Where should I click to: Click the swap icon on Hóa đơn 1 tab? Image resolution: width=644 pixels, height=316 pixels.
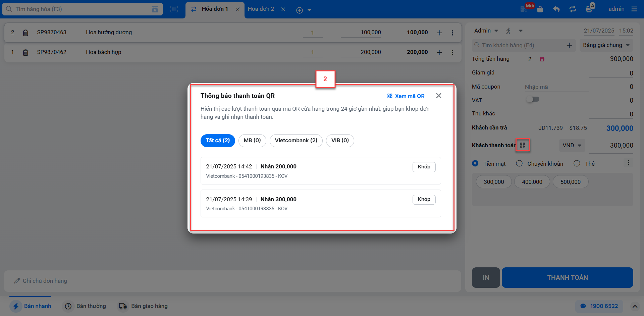194,9
